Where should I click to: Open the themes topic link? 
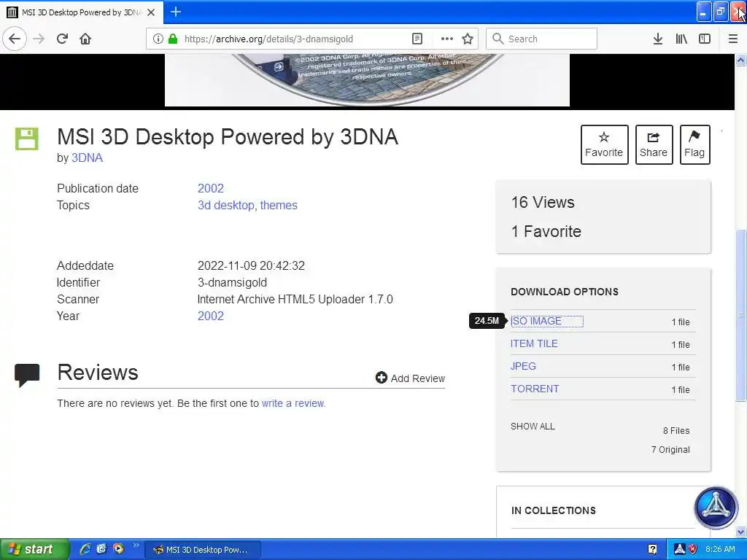[x=279, y=205]
